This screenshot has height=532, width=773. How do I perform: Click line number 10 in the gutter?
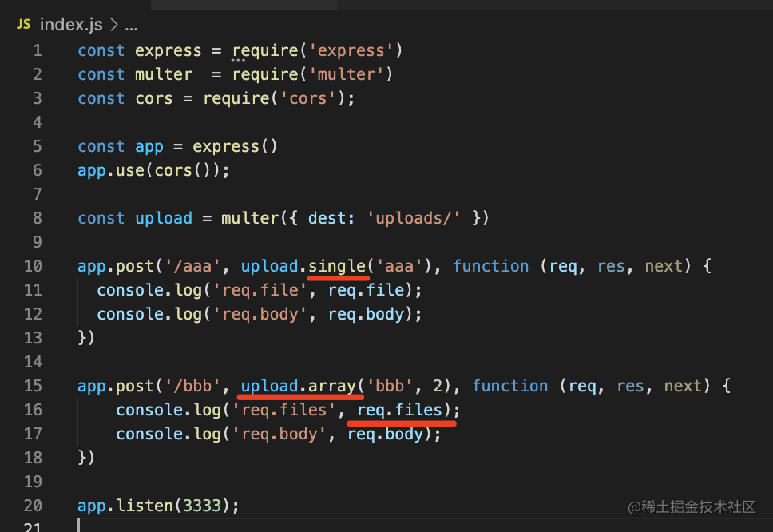34,266
